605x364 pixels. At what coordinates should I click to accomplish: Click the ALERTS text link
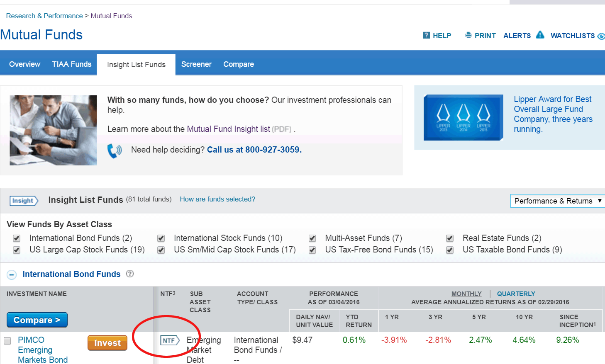[517, 36]
